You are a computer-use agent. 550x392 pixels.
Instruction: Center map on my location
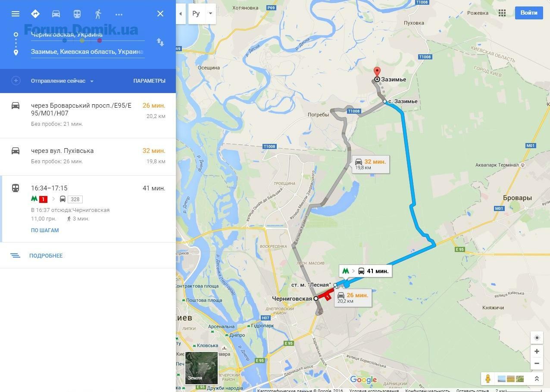point(537,338)
